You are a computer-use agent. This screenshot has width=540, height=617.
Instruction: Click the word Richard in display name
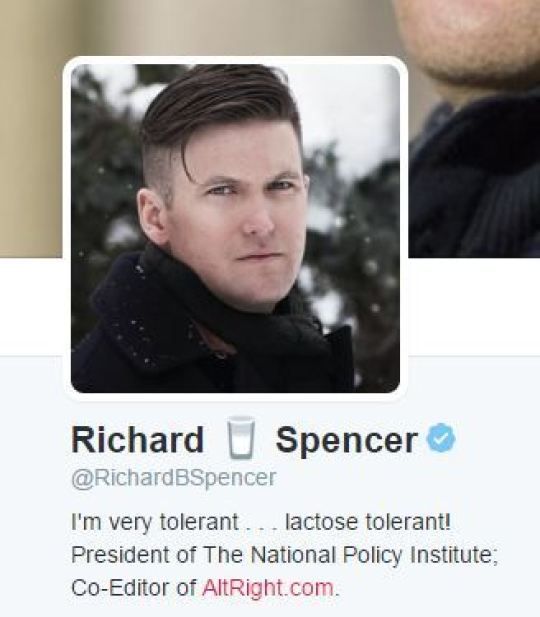pos(138,440)
